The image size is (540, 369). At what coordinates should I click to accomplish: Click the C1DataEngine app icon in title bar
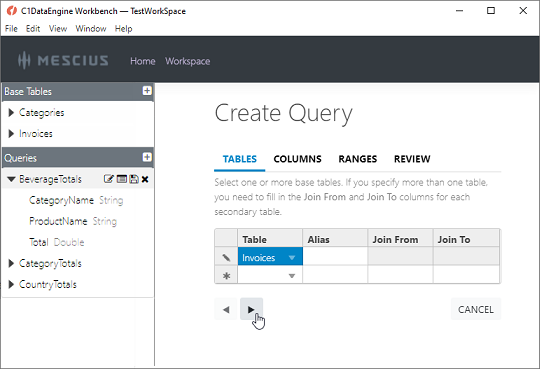(x=12, y=11)
